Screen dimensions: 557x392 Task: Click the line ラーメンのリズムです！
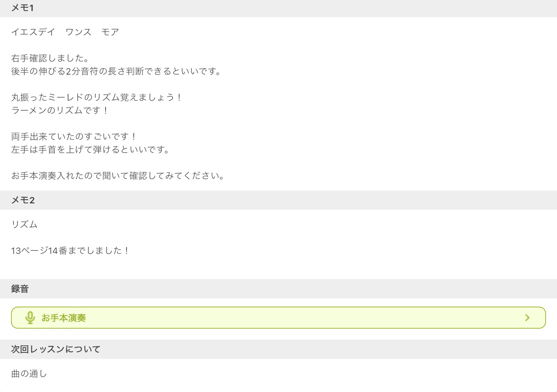coord(60,111)
